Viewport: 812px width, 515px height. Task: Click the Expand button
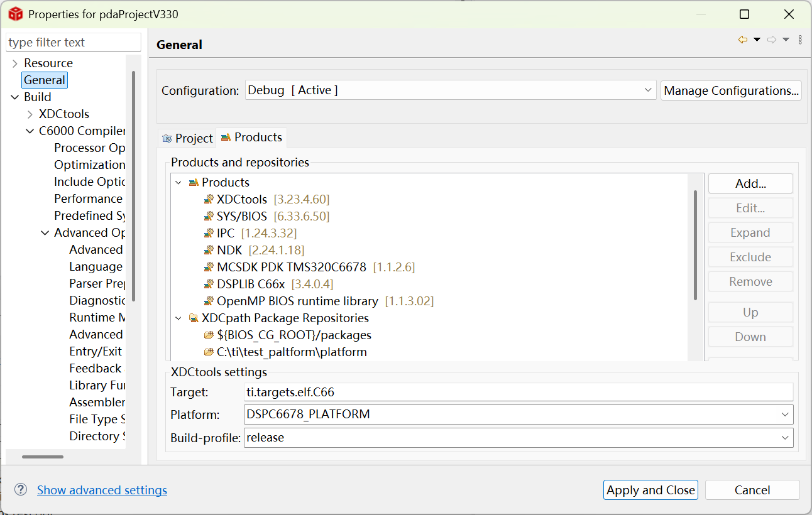750,232
